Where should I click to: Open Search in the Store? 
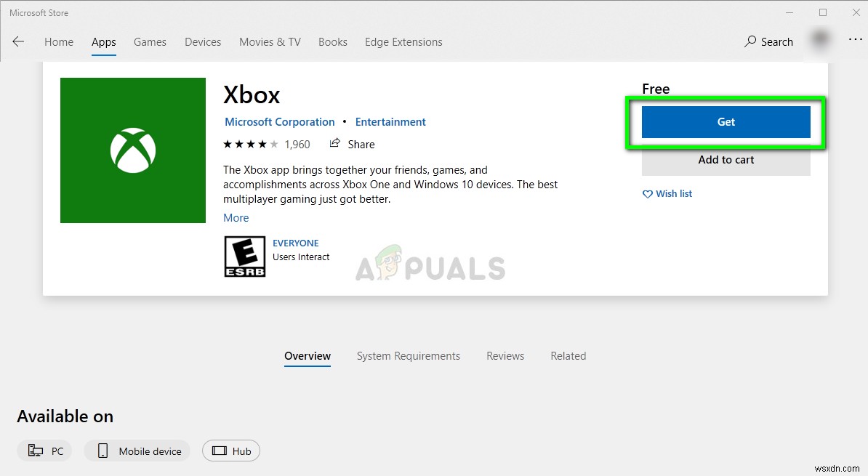pos(768,41)
